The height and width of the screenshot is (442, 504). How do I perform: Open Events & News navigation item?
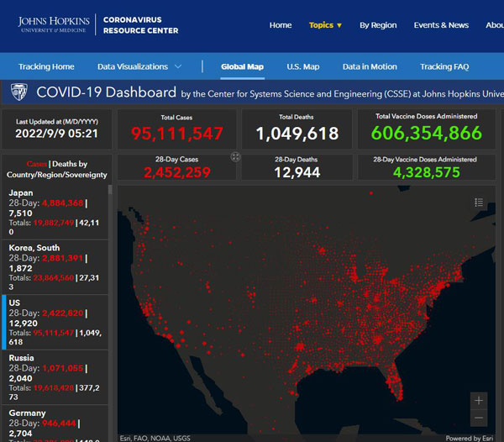441,25
